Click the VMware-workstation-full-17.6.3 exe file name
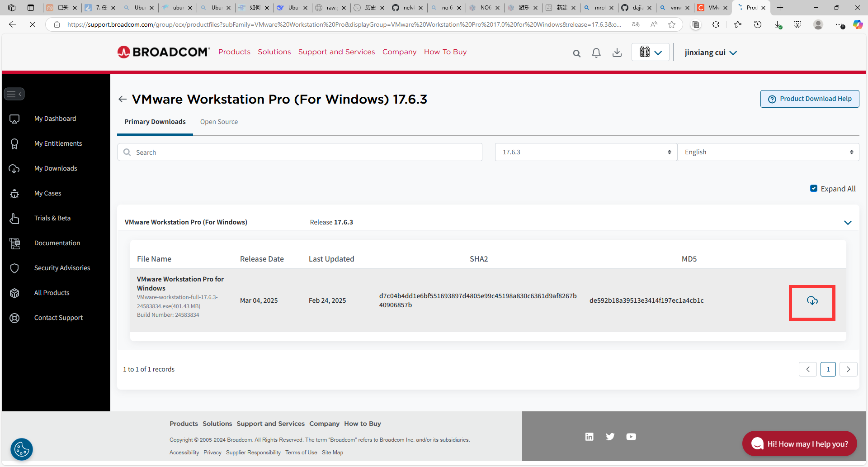The image size is (868, 467). click(177, 301)
